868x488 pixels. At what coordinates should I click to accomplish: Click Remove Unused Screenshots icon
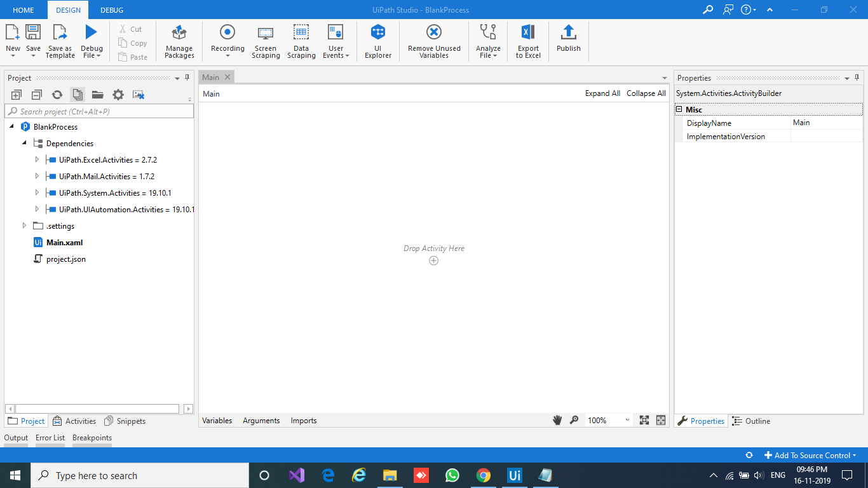pos(139,95)
